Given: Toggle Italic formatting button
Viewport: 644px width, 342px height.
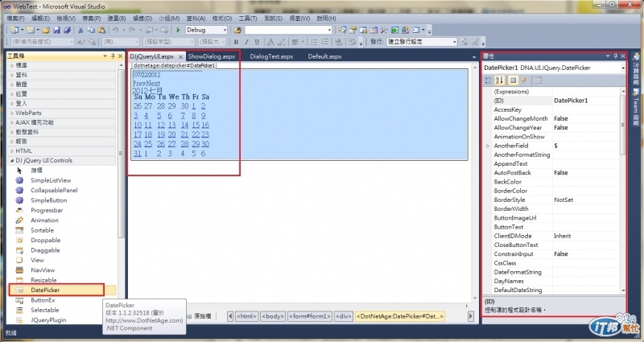Looking at the screenshot, I should (246, 42).
